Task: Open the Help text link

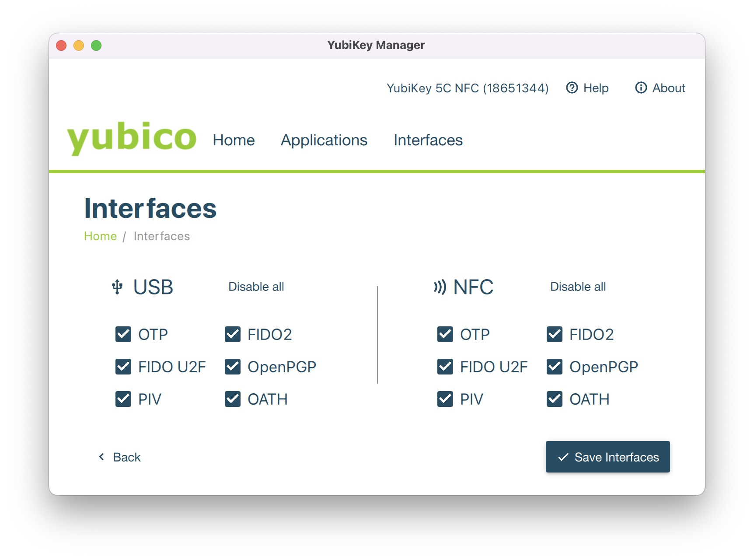Action: pos(596,88)
